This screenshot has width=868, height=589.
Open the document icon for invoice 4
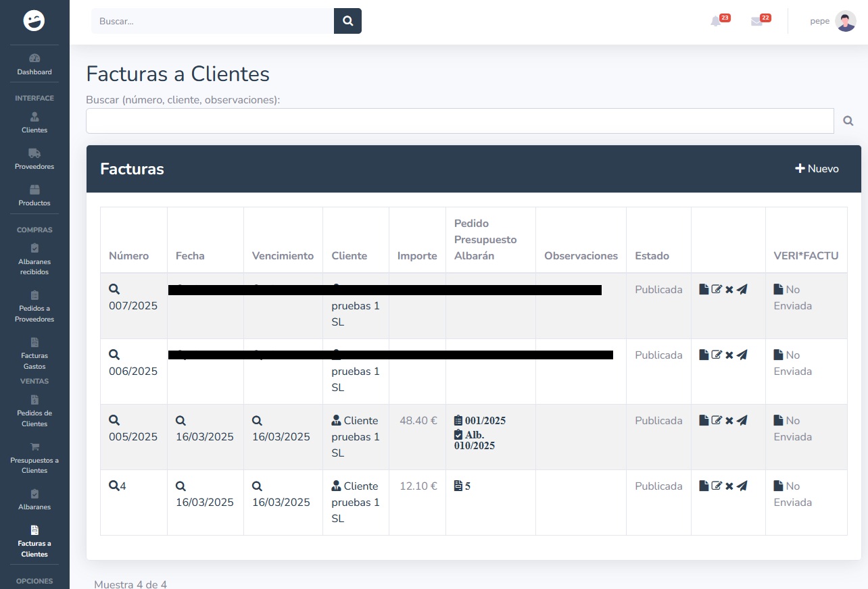click(704, 486)
